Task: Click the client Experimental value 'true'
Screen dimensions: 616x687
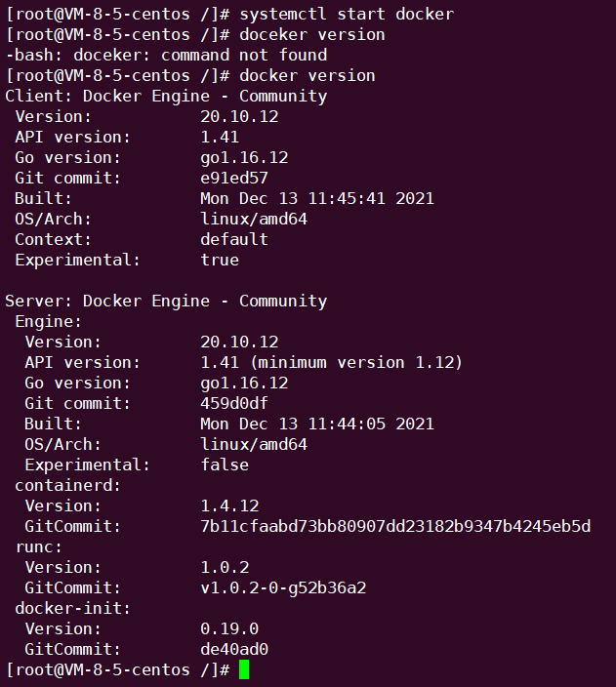Action: point(220,260)
